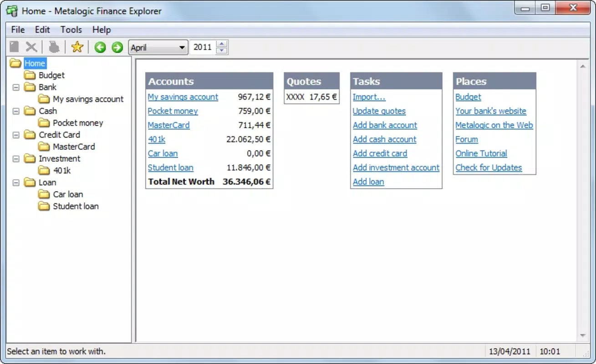This screenshot has width=596, height=364.
Task: Click the Home folder icon in tree
Action: (15, 63)
